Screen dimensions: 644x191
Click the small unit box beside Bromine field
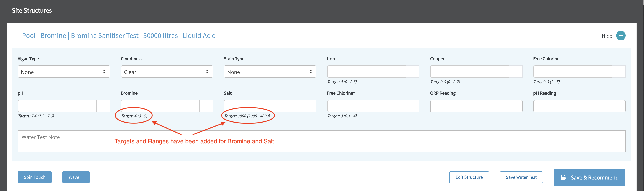click(206, 106)
